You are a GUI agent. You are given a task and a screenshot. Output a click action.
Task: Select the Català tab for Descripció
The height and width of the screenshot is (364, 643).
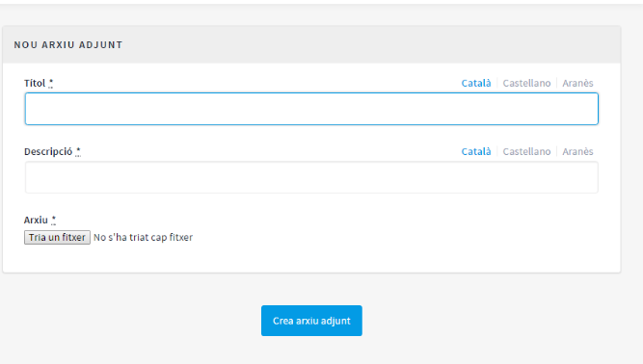pos(476,151)
